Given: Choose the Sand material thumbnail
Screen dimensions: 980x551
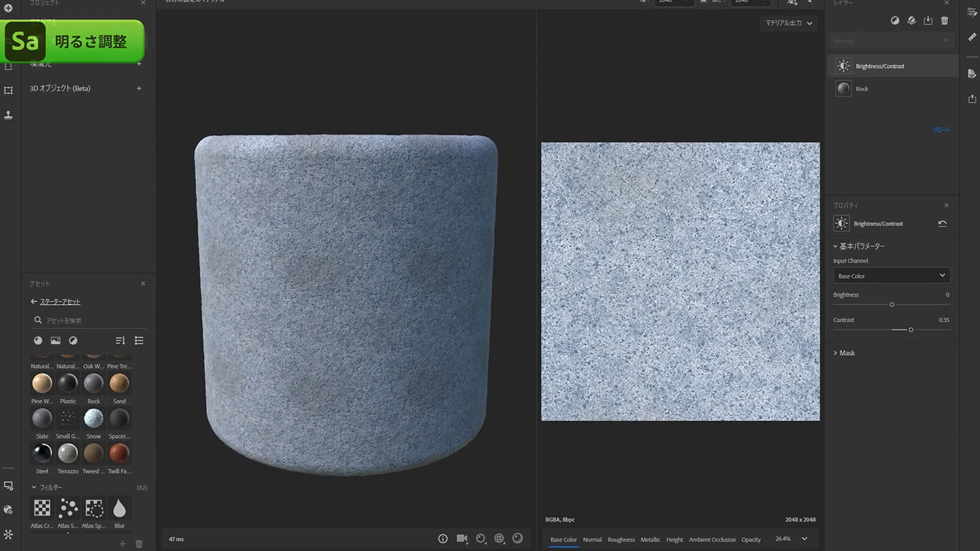Looking at the screenshot, I should (x=119, y=383).
